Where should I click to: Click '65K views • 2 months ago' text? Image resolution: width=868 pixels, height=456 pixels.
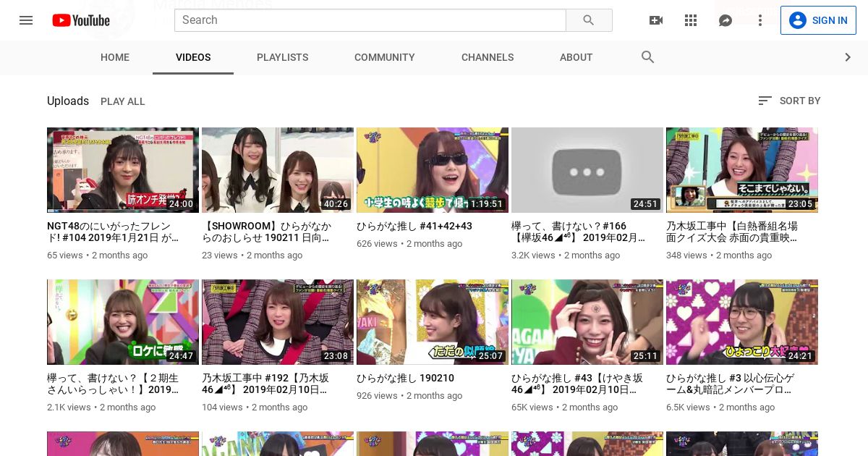[x=565, y=408]
